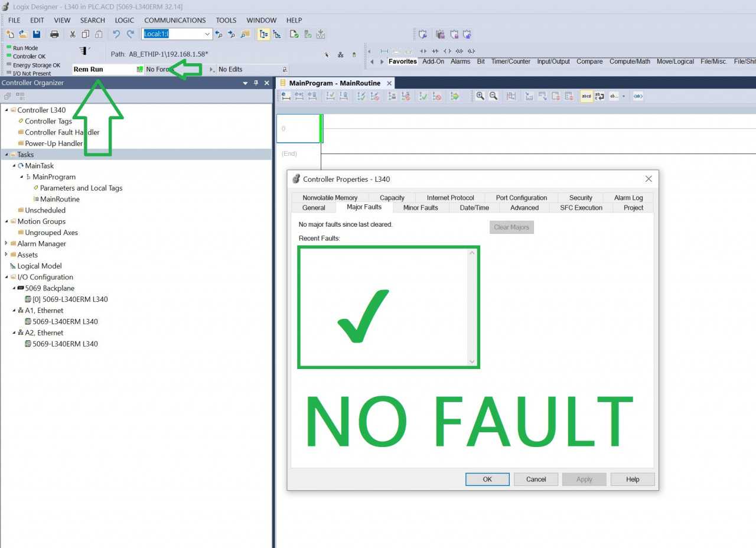Switch to the Date/Time tab

[474, 208]
